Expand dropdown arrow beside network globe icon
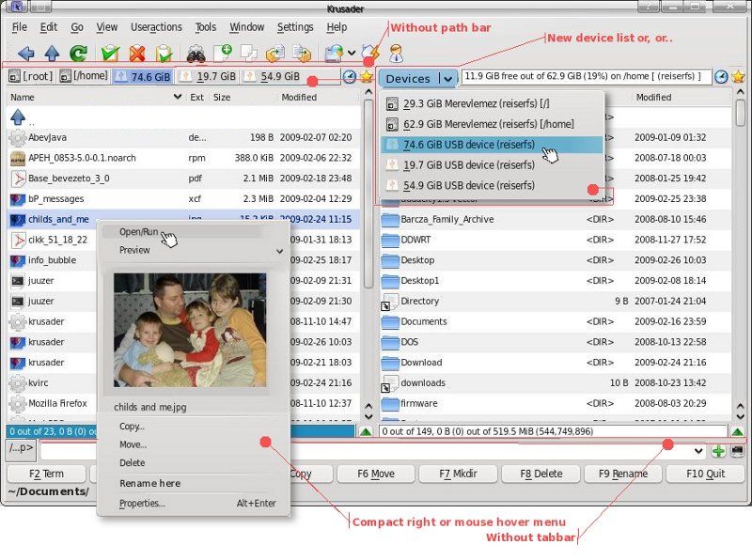Image resolution: width=752 pixels, height=560 pixels. pyautogui.click(x=352, y=54)
